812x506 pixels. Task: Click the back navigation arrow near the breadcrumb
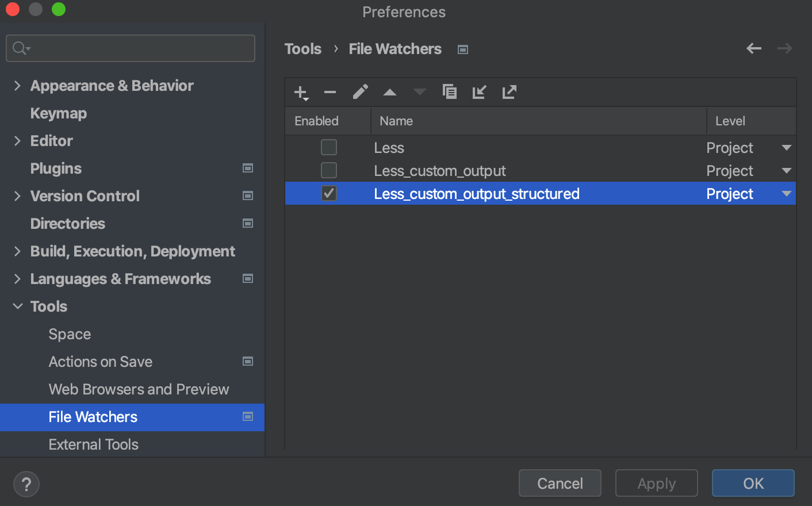point(753,48)
